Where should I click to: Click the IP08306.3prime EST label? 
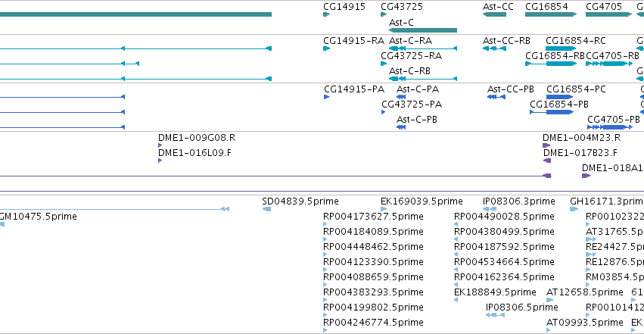click(518, 201)
